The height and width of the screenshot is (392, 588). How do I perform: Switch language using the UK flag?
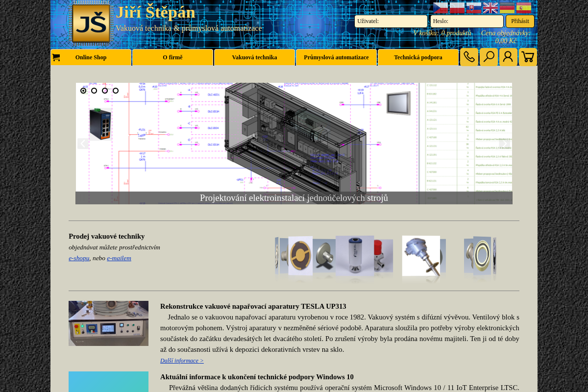(490, 8)
